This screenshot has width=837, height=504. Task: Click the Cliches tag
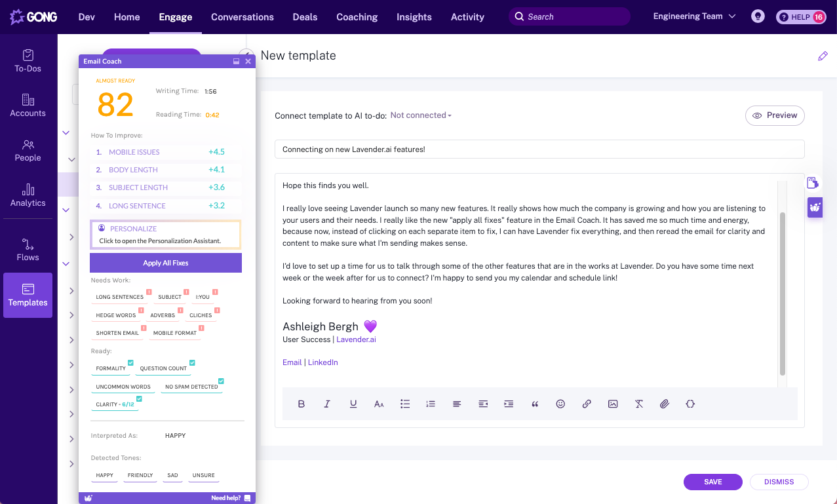coord(201,315)
